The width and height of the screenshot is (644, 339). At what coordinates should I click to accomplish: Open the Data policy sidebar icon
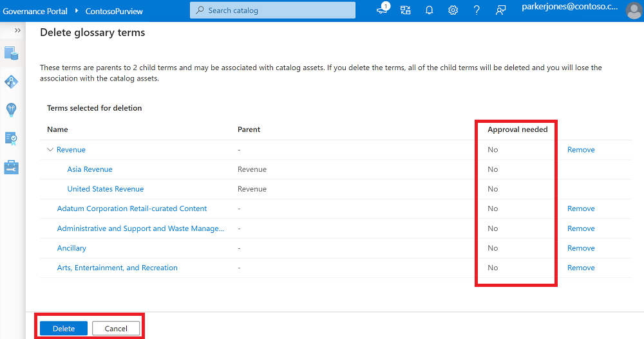[11, 139]
